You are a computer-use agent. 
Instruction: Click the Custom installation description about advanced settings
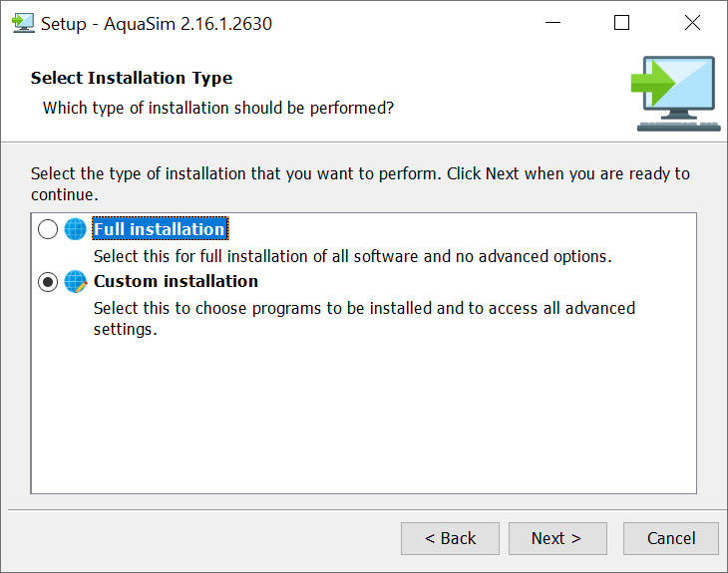(364, 319)
